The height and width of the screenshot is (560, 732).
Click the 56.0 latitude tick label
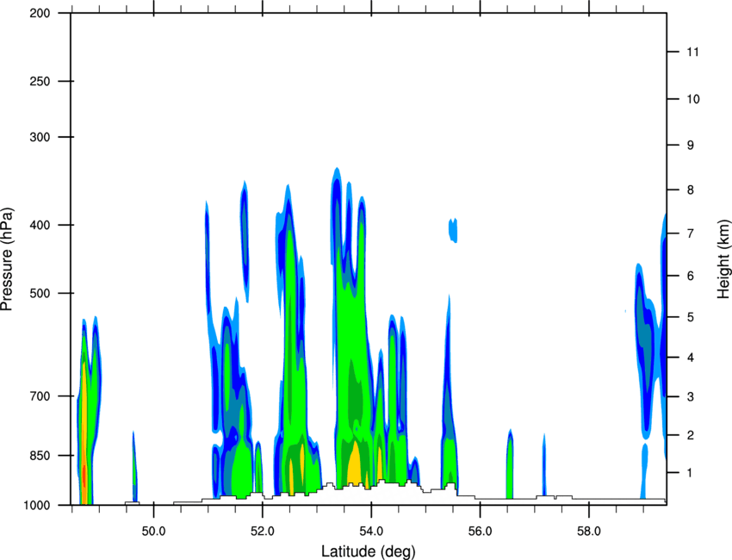coord(480,532)
